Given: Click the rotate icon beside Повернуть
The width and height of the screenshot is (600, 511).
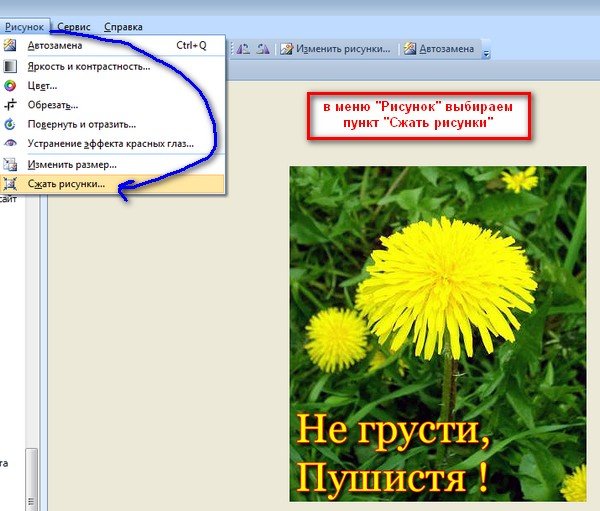Looking at the screenshot, I should [x=10, y=124].
